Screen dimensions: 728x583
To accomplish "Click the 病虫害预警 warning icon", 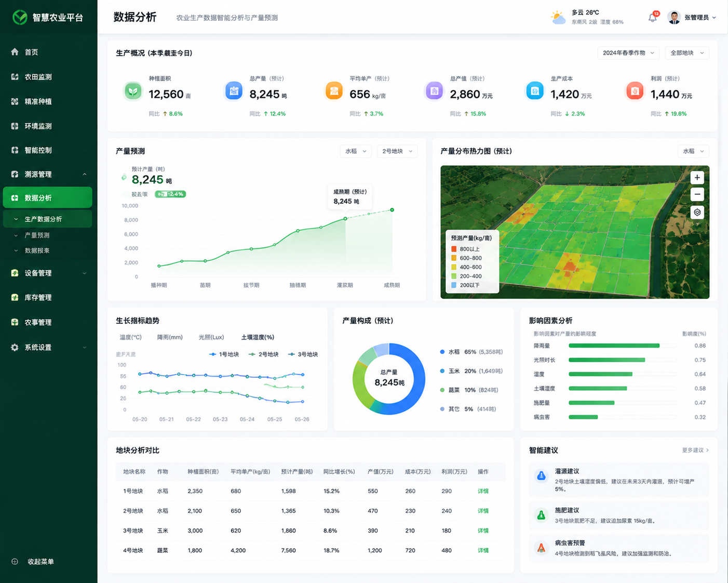I will 541,548.
